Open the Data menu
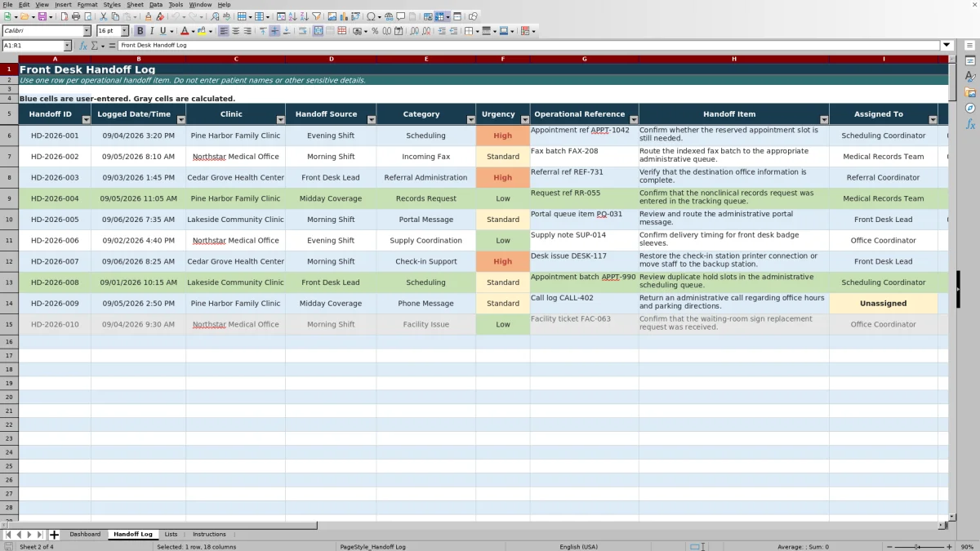The image size is (980, 551). coord(155,5)
